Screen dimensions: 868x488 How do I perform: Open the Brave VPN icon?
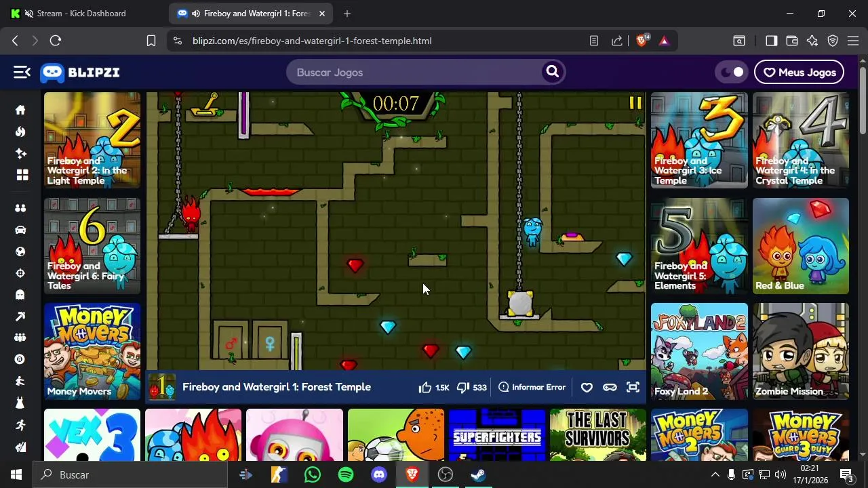pyautogui.click(x=833, y=41)
